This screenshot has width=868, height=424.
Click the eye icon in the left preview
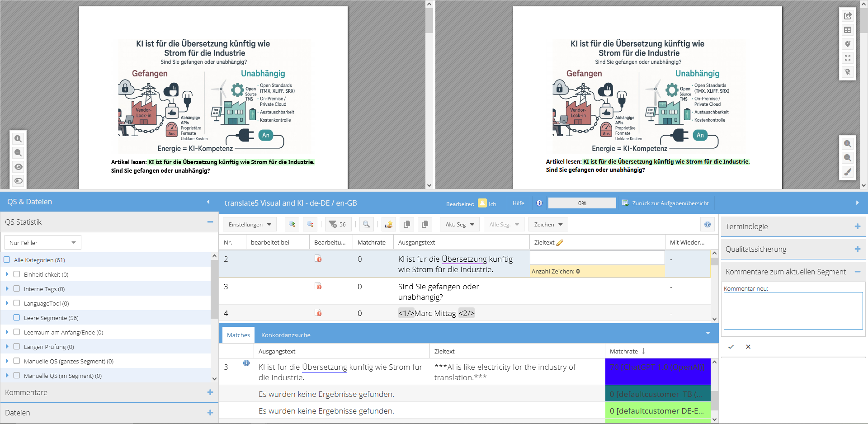click(18, 167)
